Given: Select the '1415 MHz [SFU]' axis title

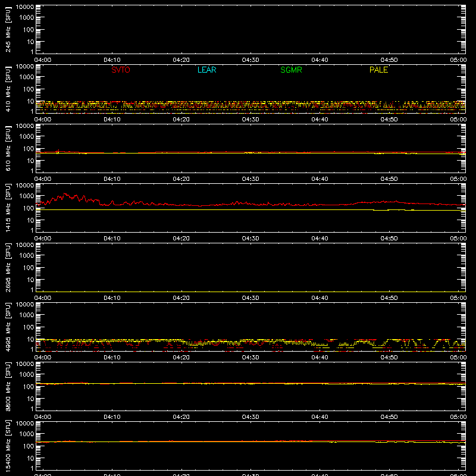Looking at the screenshot, I should (8, 208).
